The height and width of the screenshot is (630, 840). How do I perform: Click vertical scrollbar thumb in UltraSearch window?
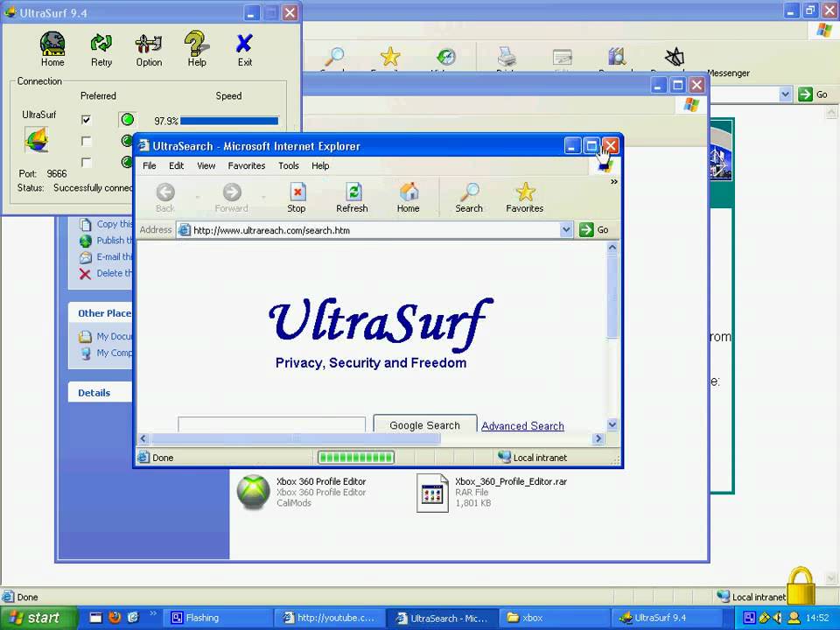(x=612, y=297)
